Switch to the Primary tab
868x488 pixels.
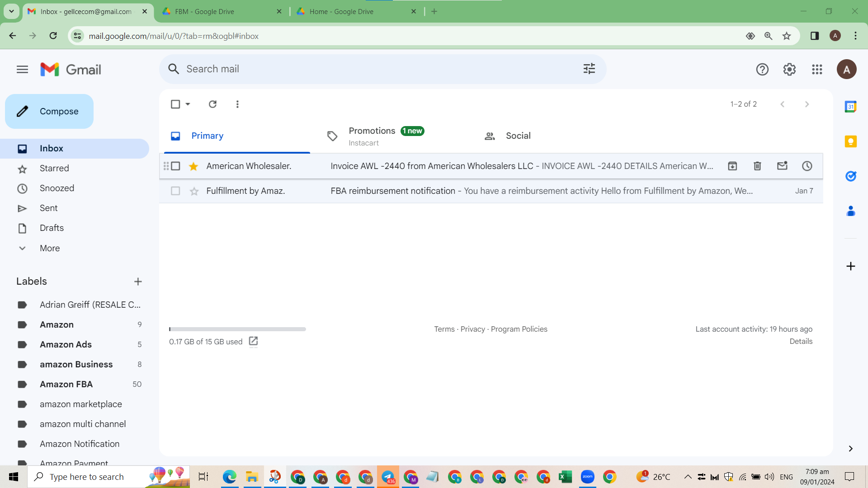[237, 136]
